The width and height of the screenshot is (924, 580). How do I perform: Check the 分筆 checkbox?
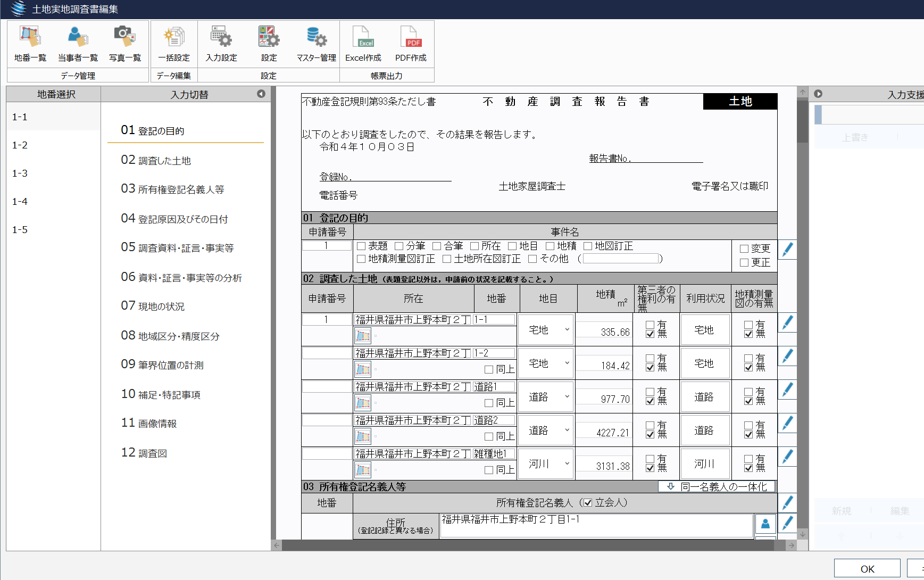coord(399,246)
